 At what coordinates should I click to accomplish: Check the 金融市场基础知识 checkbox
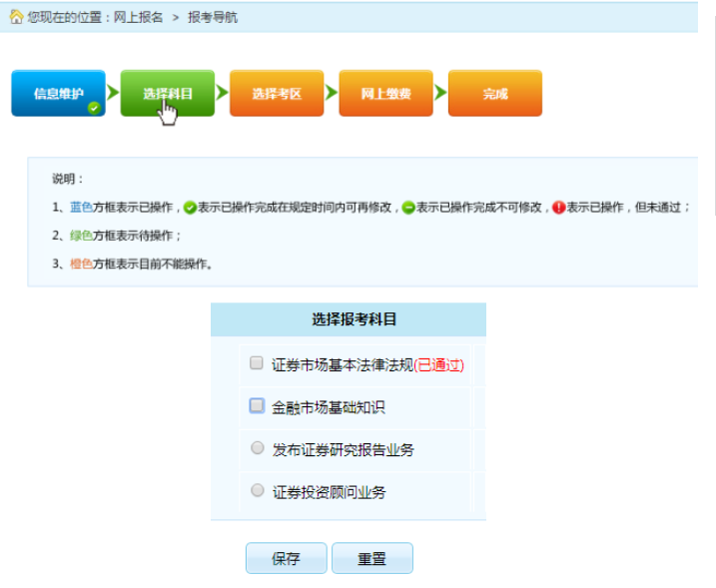click(x=257, y=405)
